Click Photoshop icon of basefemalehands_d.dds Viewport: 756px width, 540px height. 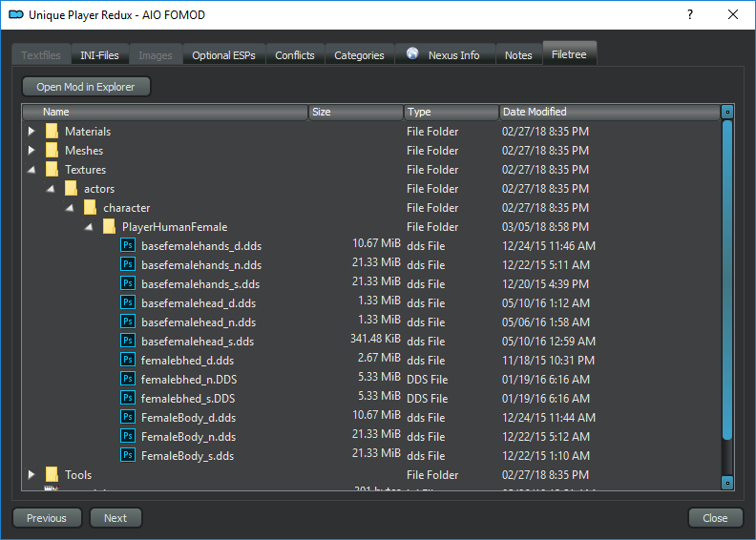point(128,245)
